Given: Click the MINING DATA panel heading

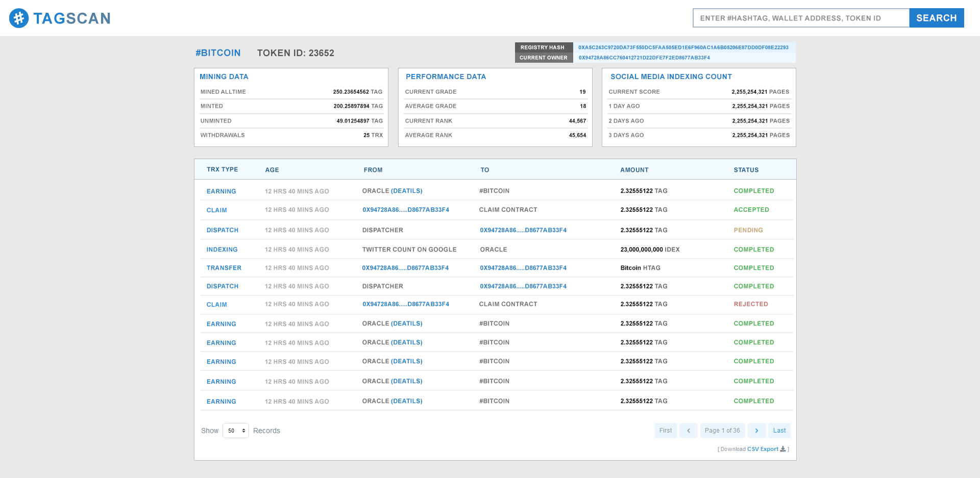Looking at the screenshot, I should coord(224,77).
